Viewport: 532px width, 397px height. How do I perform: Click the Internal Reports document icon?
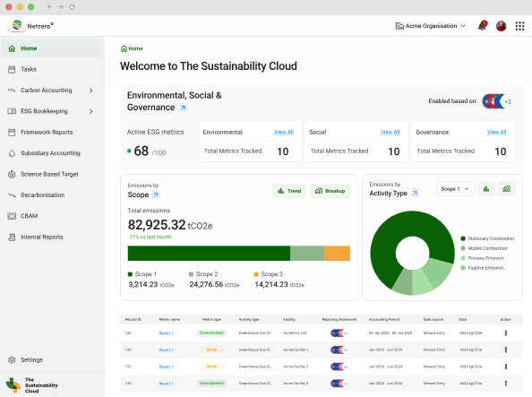[x=12, y=237]
